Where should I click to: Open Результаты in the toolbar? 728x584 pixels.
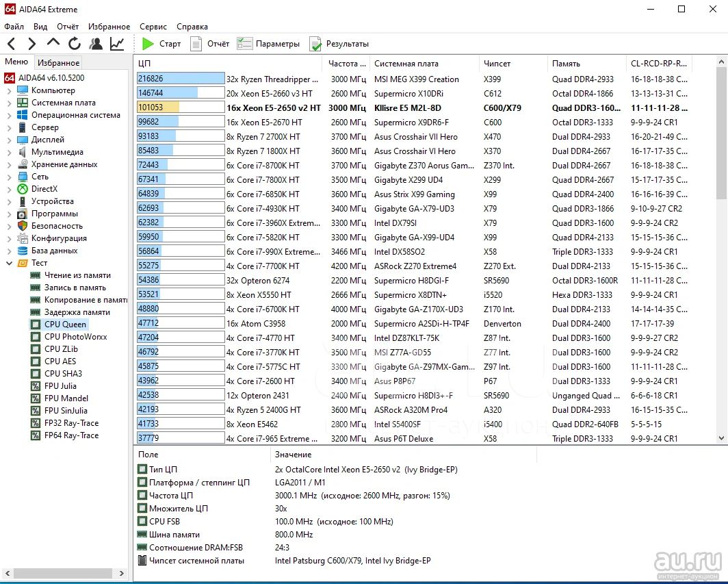tap(339, 44)
